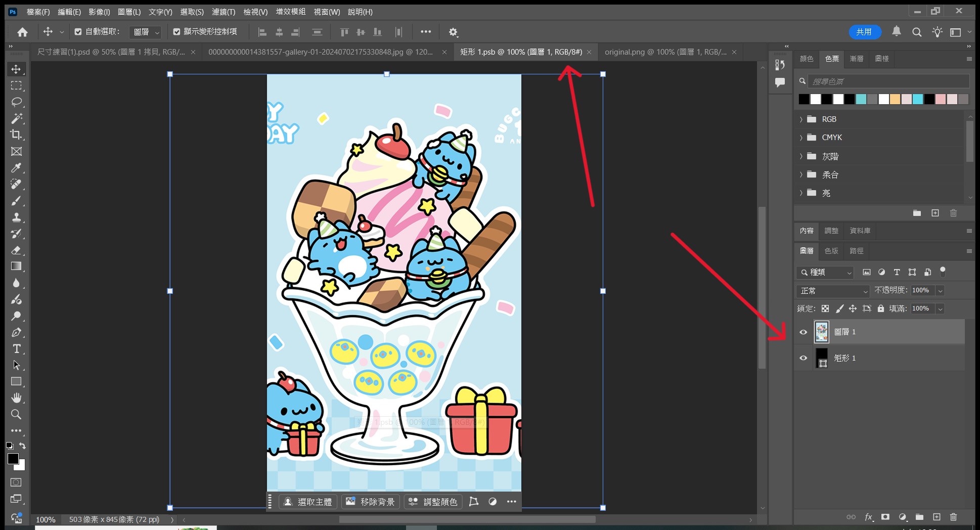Expand the 灰階 swatch folder
The width and height of the screenshot is (980, 530).
[x=801, y=156]
